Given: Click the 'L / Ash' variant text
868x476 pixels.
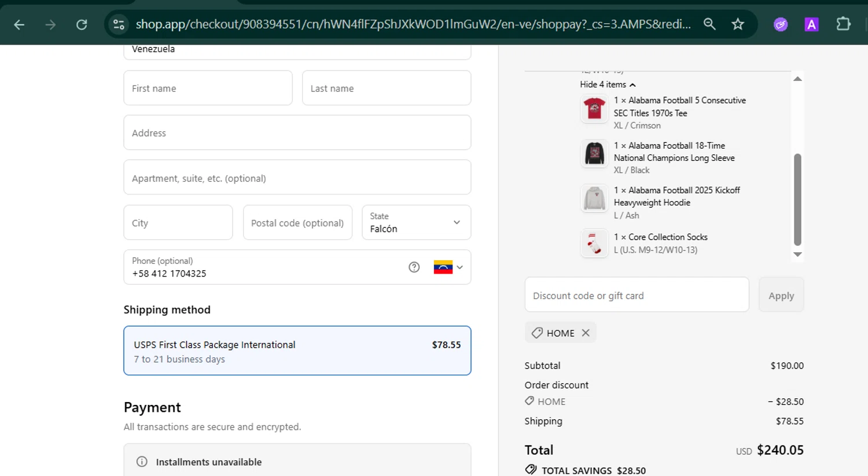Looking at the screenshot, I should [627, 215].
